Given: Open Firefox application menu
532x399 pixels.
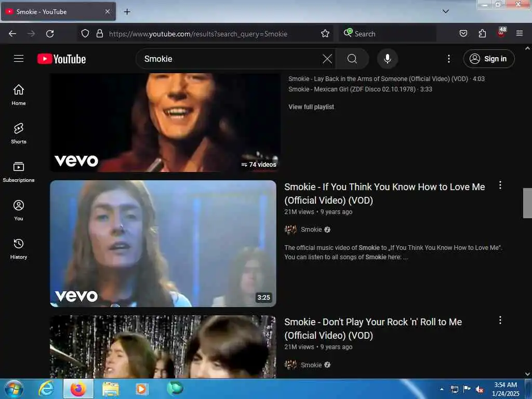Looking at the screenshot, I should tap(519, 33).
